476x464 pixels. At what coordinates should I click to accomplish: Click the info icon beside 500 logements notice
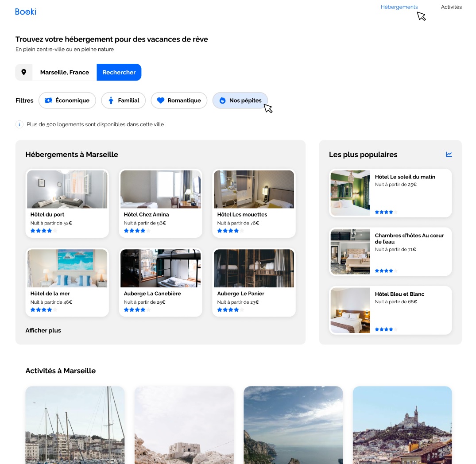(19, 124)
